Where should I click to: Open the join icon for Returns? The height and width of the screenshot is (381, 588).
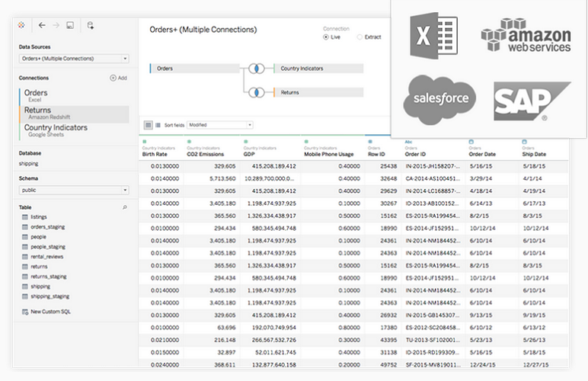(257, 92)
